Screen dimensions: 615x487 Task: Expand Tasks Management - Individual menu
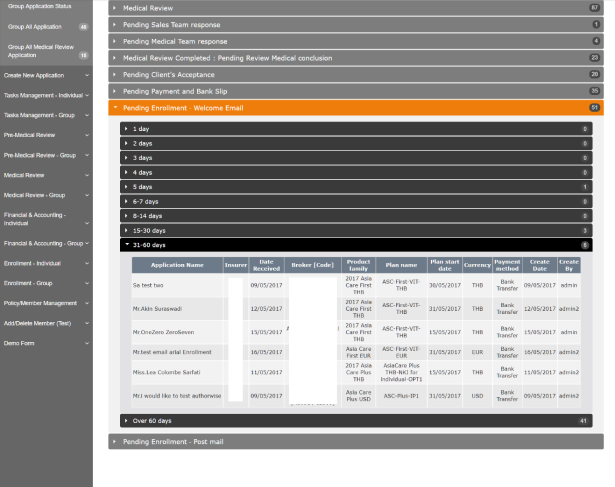tap(46, 95)
